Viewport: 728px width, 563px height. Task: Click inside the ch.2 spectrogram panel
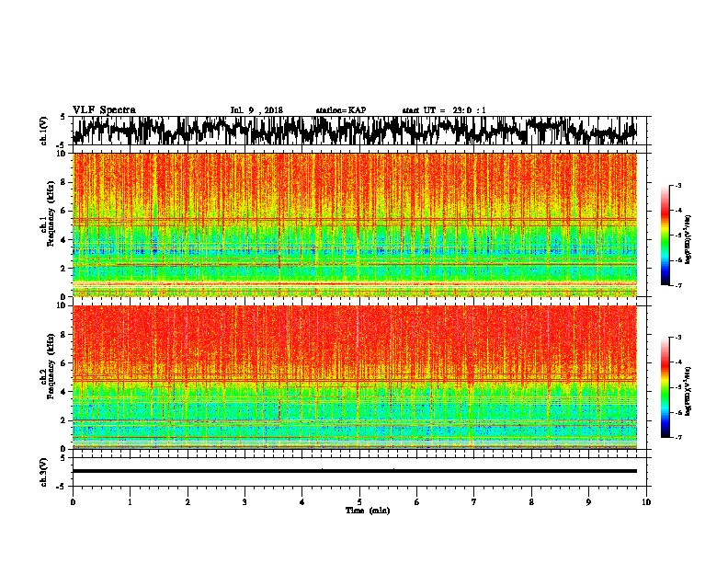[358, 377]
